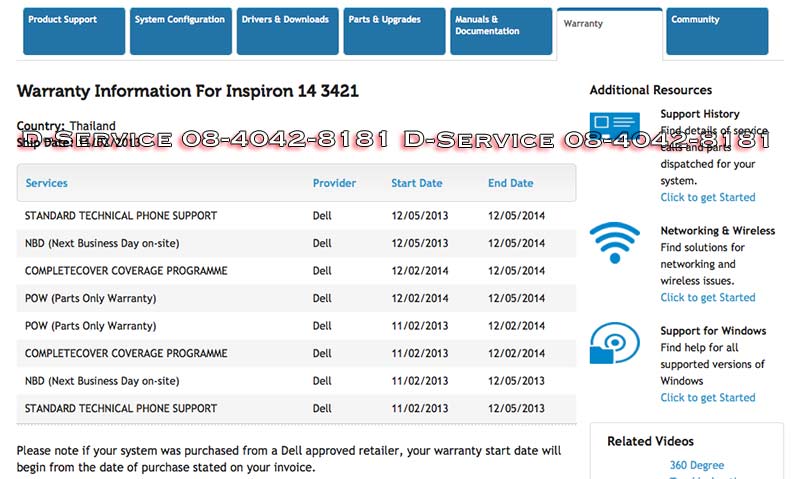The width and height of the screenshot is (800, 479).
Task: Click Networking & Wireless 'Click to get Started' link
Action: tap(708, 297)
